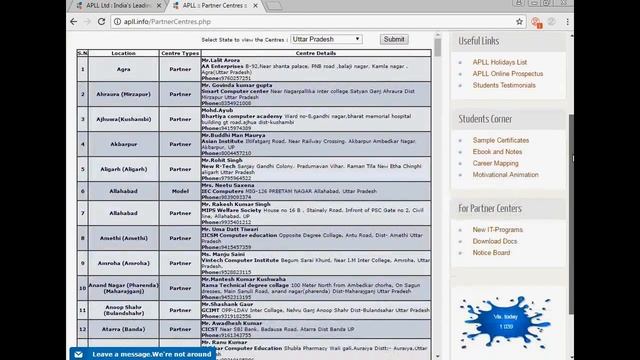Open Students Testimonials link
The width and height of the screenshot is (640, 360).
point(504,85)
